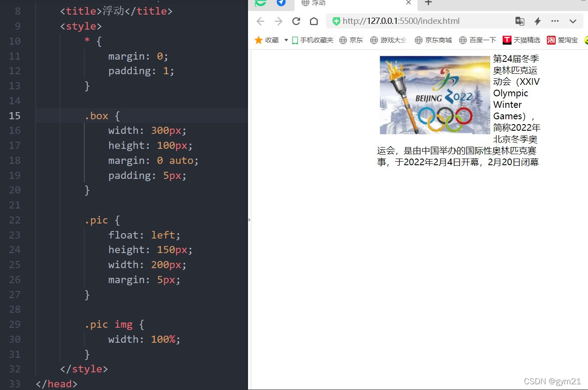The height and width of the screenshot is (390, 588).
Task: Click the code line padding: 1
Action: click(141, 71)
